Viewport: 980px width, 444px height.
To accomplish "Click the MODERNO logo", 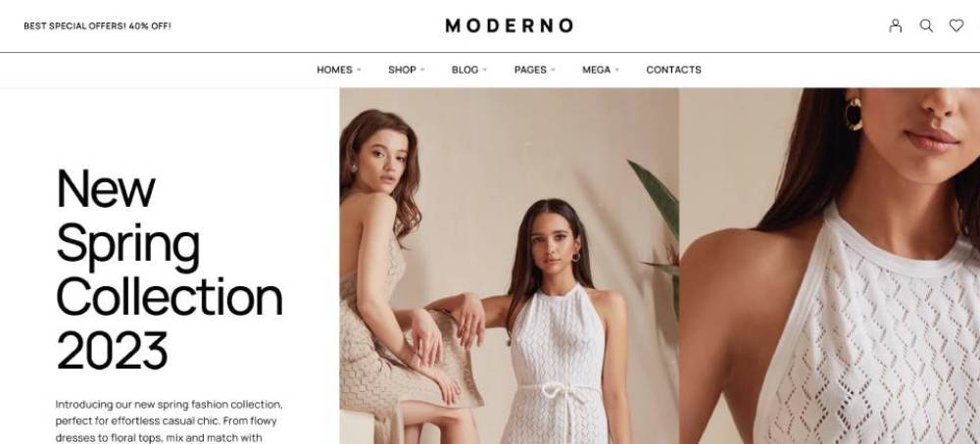I will click(510, 25).
